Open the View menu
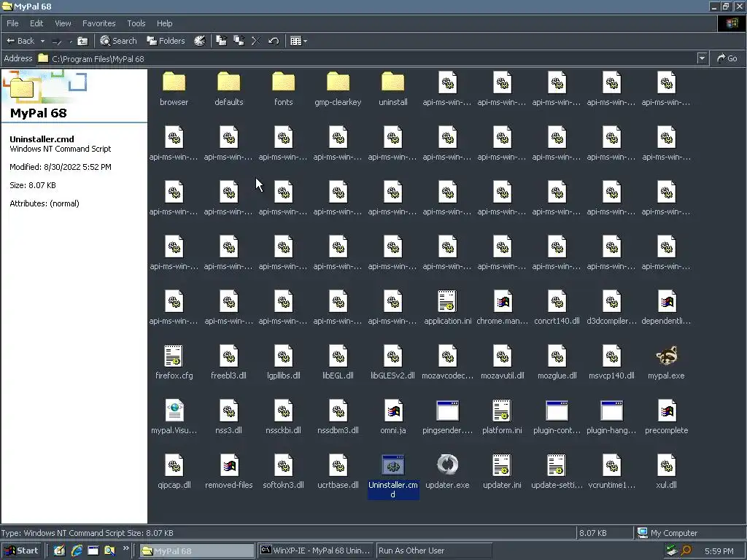 (63, 23)
